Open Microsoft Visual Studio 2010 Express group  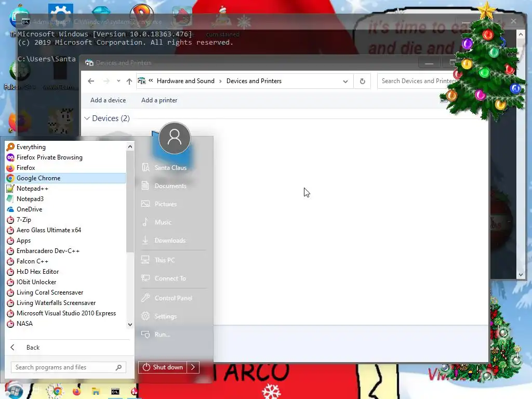[65, 313]
